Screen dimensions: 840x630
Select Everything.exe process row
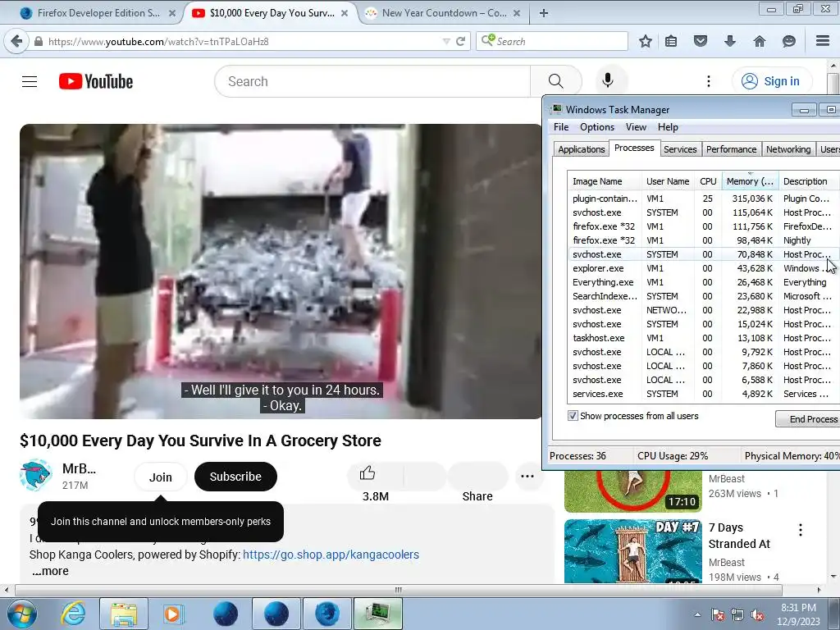703,282
